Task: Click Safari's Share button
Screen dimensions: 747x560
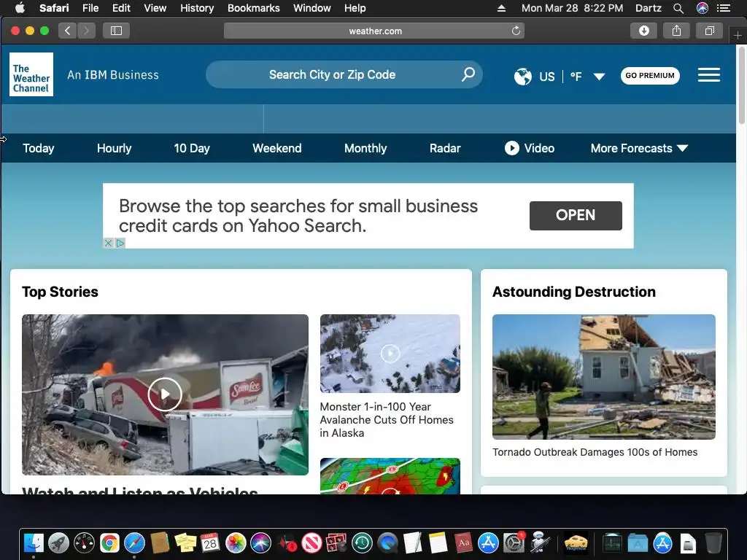Action: [676, 31]
